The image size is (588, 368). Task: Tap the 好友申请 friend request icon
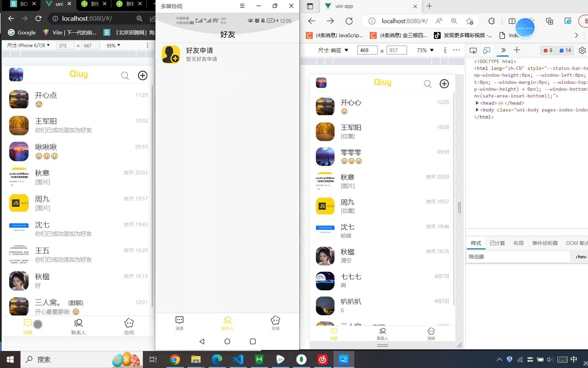coord(170,55)
